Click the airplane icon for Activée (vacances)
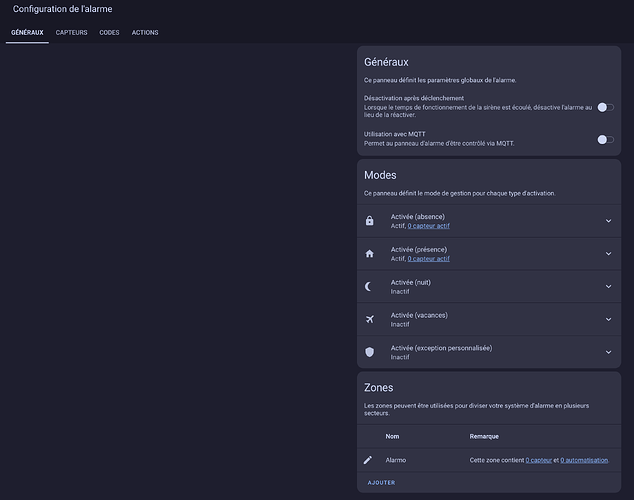 [x=370, y=319]
